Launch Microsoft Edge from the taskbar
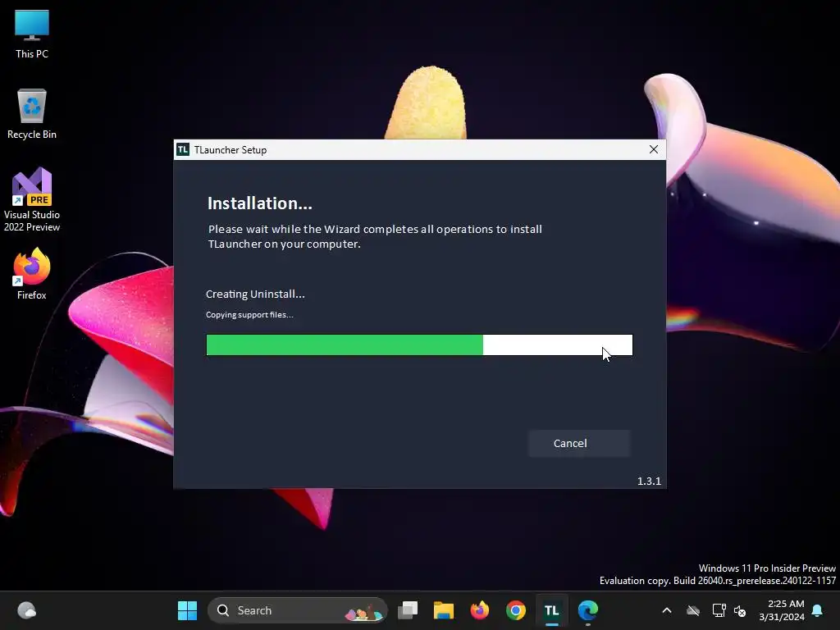 tap(587, 610)
